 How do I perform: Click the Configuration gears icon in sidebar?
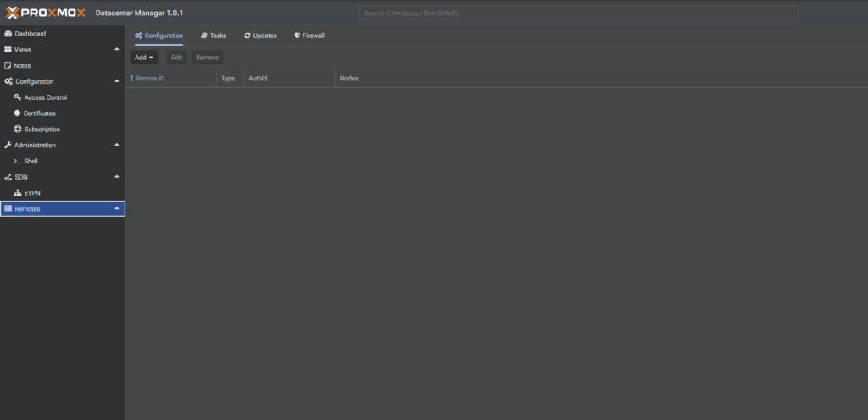pyautogui.click(x=8, y=81)
